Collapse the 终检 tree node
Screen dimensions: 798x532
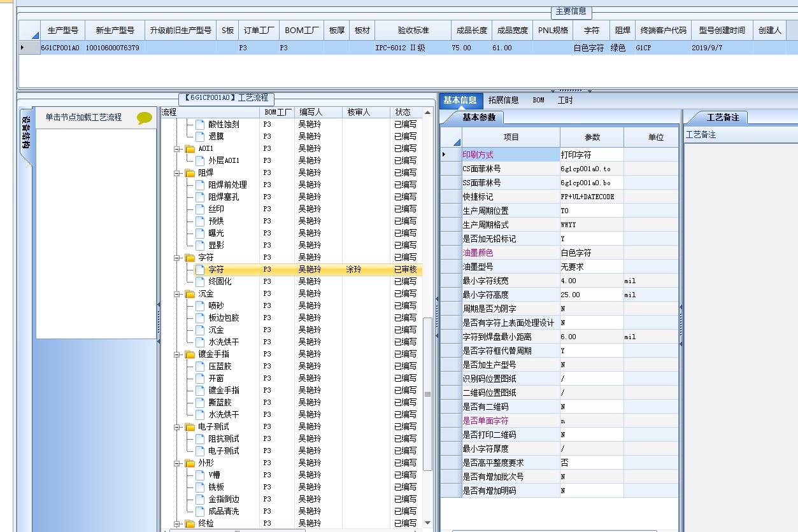pyautogui.click(x=177, y=524)
